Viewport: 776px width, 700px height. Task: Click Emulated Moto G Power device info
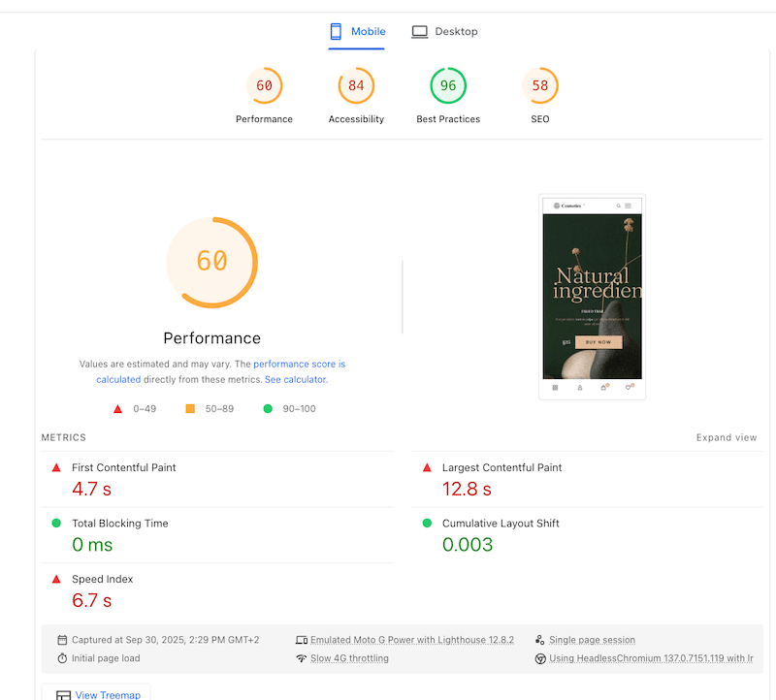coord(411,640)
